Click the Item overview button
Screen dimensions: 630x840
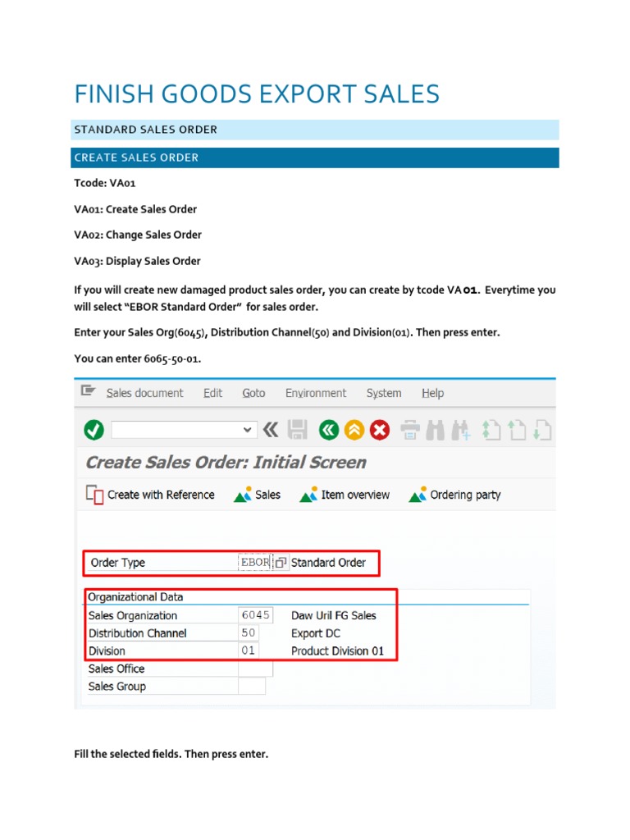coord(345,495)
